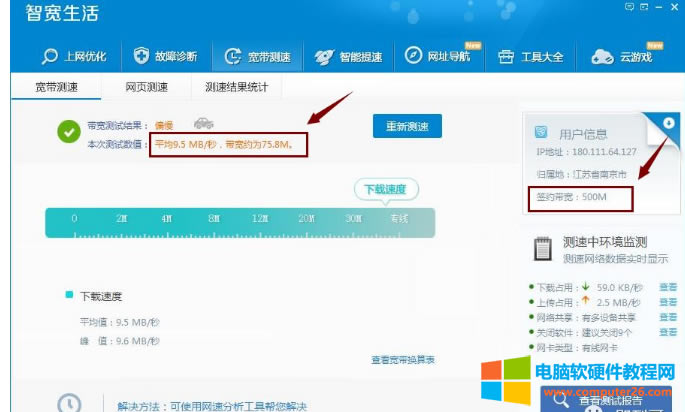Open 智能提速 rocket icon
This screenshot has height=412, width=685.
[324, 57]
